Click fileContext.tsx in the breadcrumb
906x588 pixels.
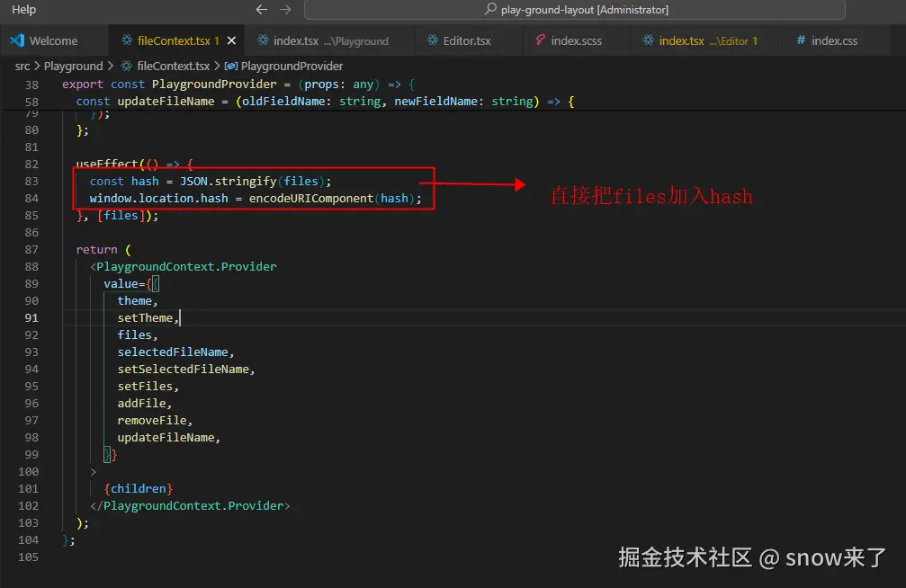(x=174, y=66)
